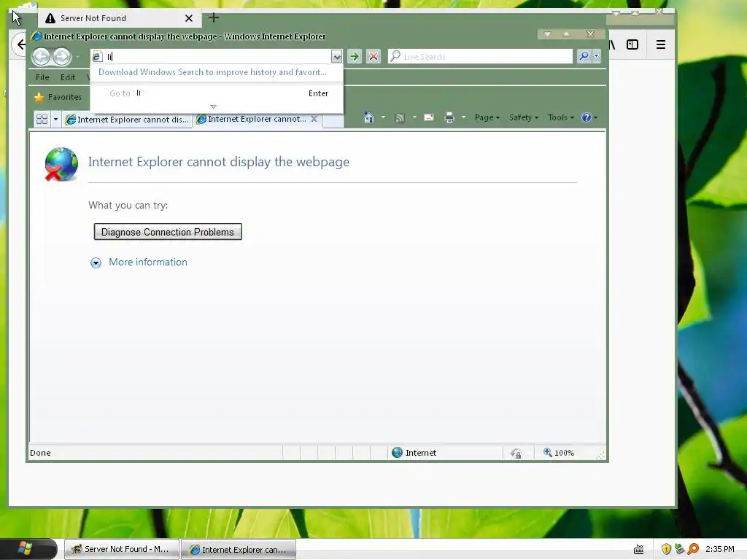Open the 100% zoom level control
The width and height of the screenshot is (747, 560).
click(x=559, y=453)
